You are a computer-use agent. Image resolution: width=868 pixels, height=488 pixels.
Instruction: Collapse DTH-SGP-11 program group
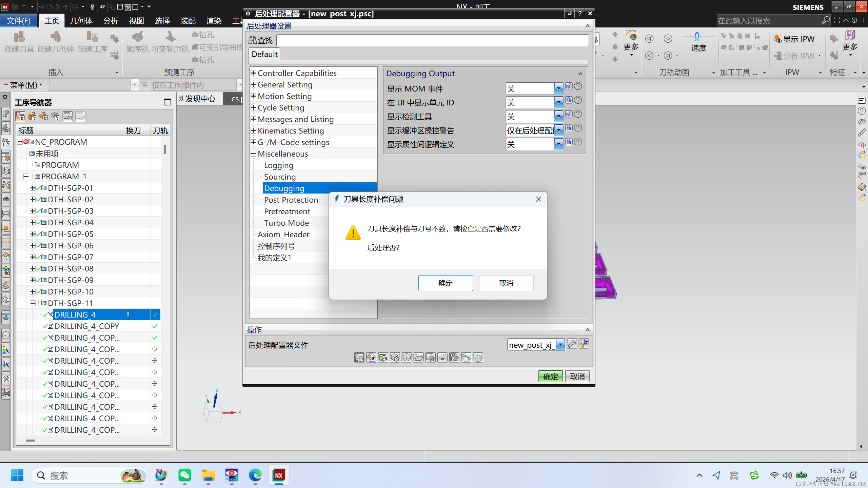pyautogui.click(x=33, y=303)
